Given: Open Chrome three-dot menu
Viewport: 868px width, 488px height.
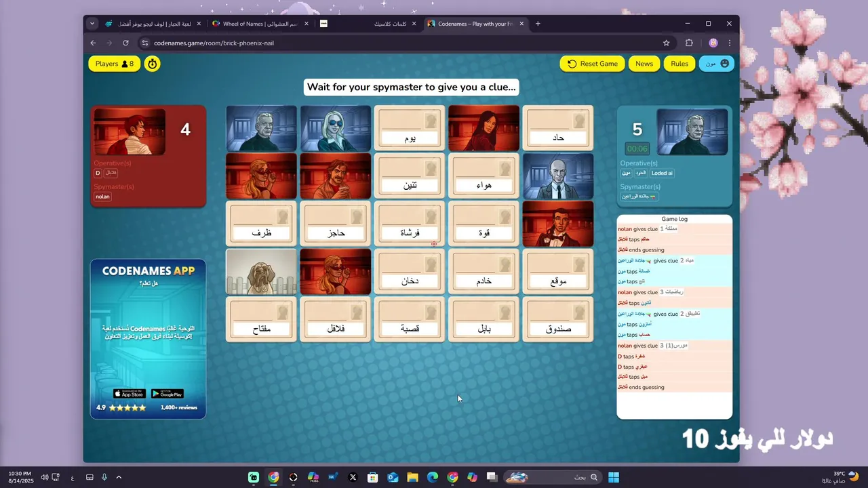Looking at the screenshot, I should 730,43.
